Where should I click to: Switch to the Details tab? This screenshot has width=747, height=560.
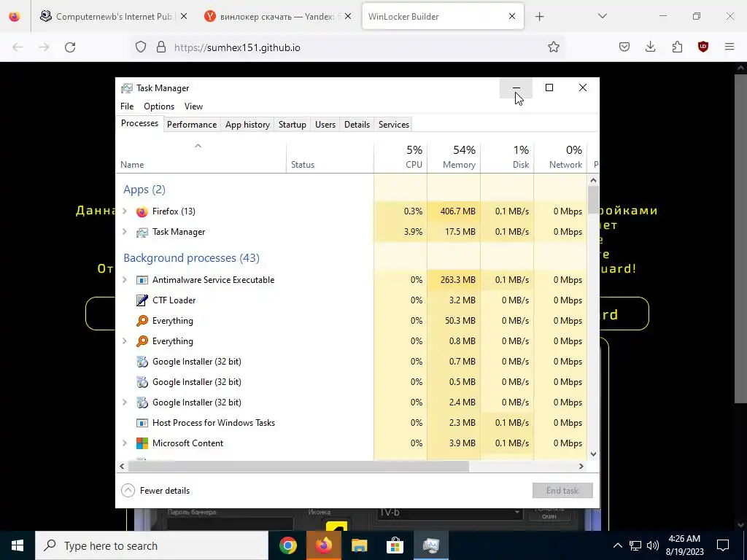[x=357, y=124]
